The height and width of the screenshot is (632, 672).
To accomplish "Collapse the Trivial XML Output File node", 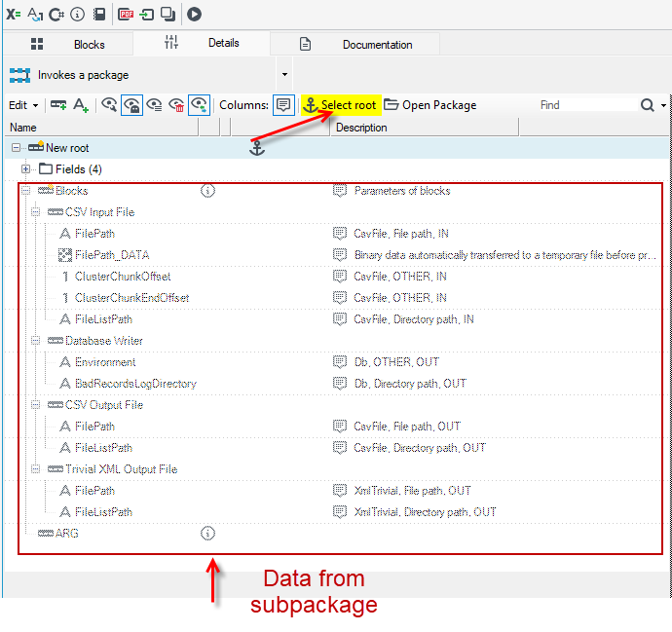I will tap(36, 468).
